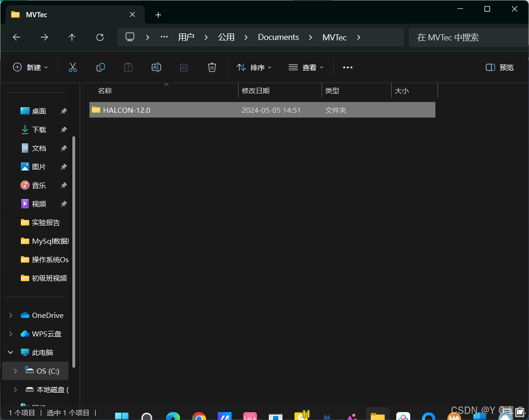Image resolution: width=529 pixels, height=420 pixels.
Task: Expand the 本地磁盘 drive node
Action: point(15,389)
